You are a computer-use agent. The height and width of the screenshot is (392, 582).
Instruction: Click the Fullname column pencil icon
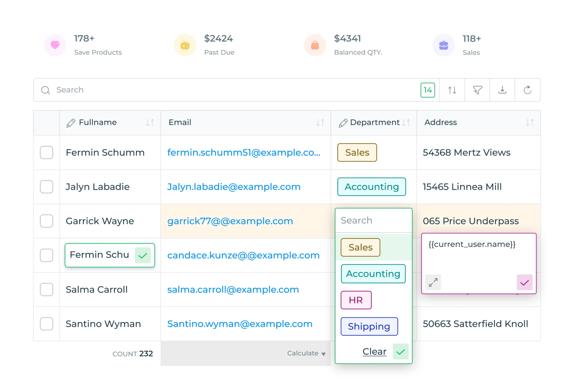pos(70,123)
